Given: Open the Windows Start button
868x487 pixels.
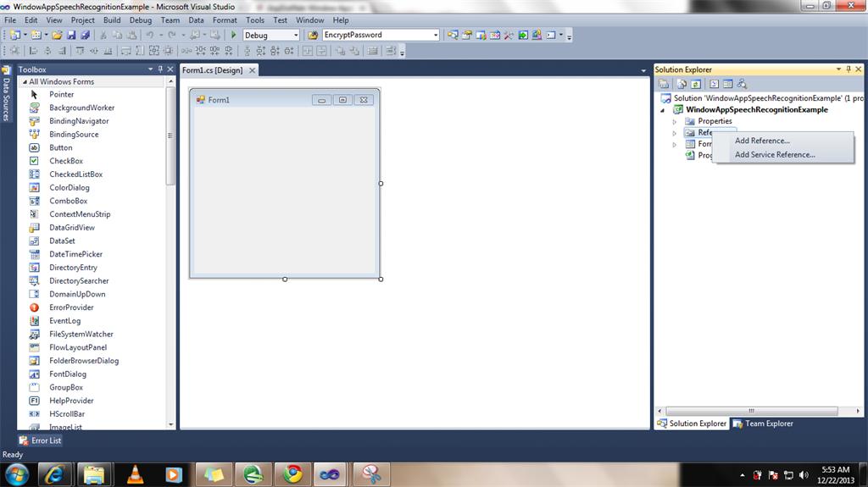Looking at the screenshot, I should 17,474.
